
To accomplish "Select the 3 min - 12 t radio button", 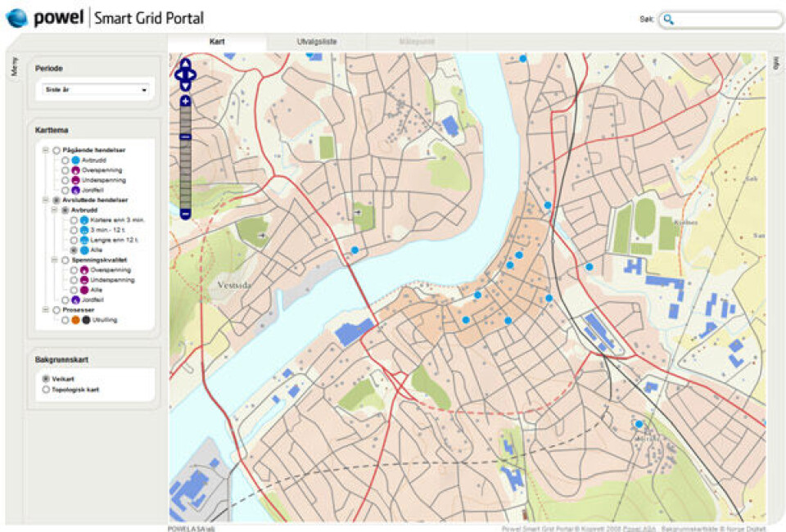I will click(x=74, y=230).
